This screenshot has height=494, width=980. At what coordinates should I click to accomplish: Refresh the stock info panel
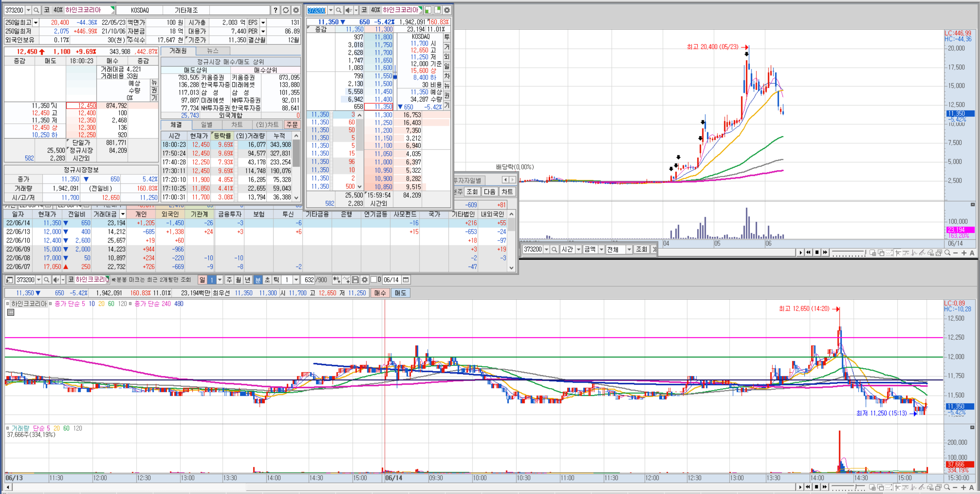[x=286, y=10]
